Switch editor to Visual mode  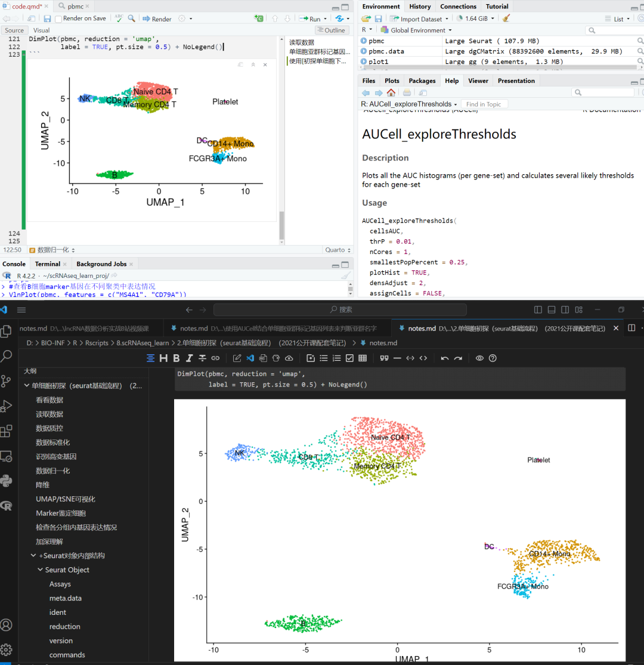[x=42, y=30]
